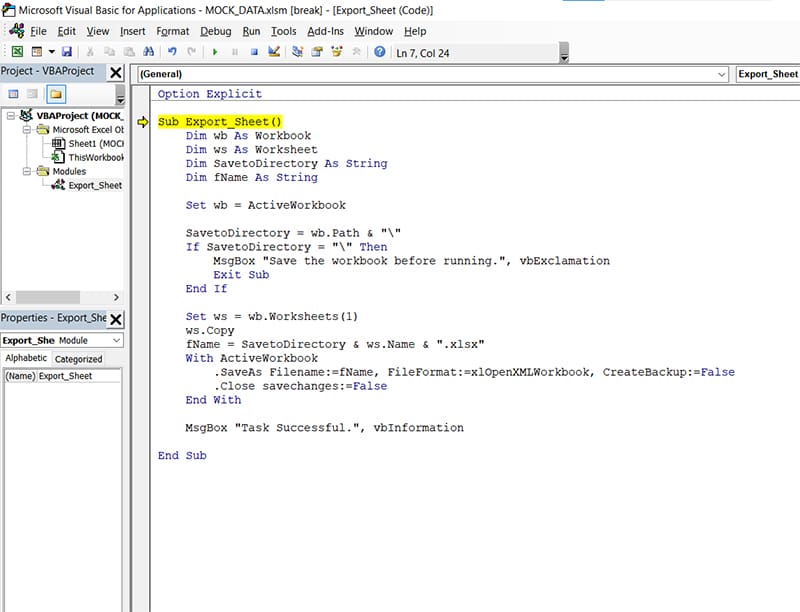Image resolution: width=800 pixels, height=612 pixels.
Task: Toggle Design Mode icon in toolbar
Action: (x=275, y=51)
